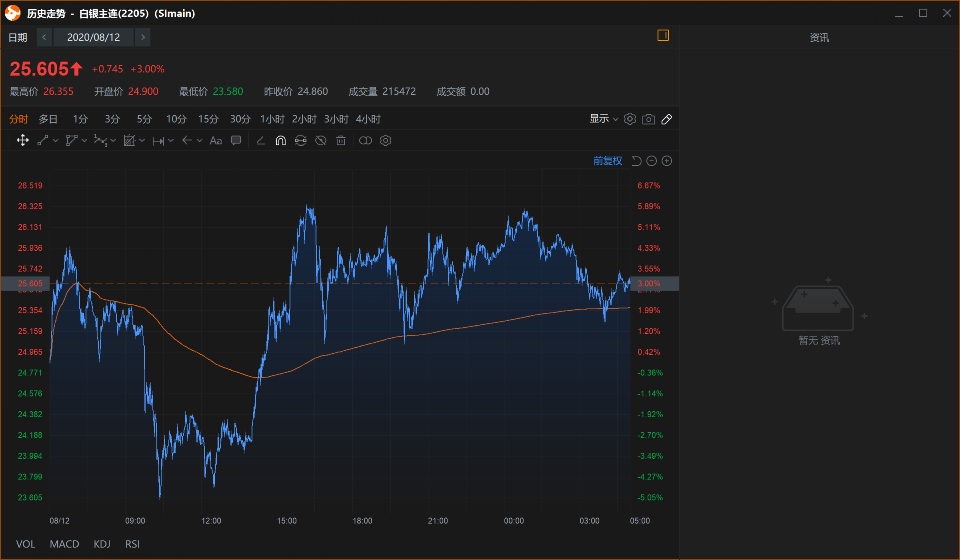Open the MACD indicator tab
960x560 pixels.
64,544
